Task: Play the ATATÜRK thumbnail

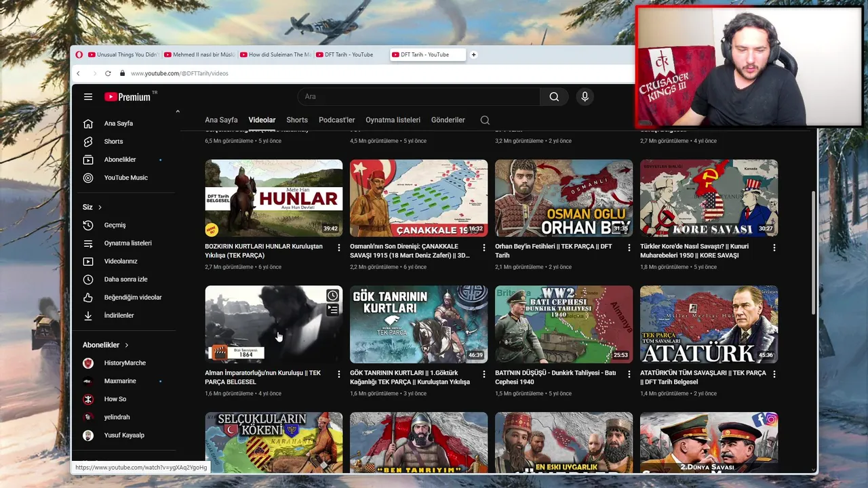Action: point(709,324)
